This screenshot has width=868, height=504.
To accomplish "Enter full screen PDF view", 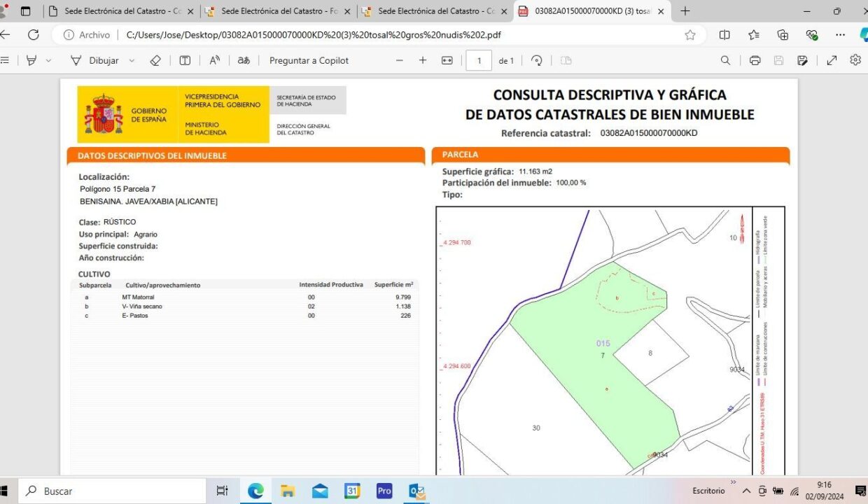I will tap(832, 61).
